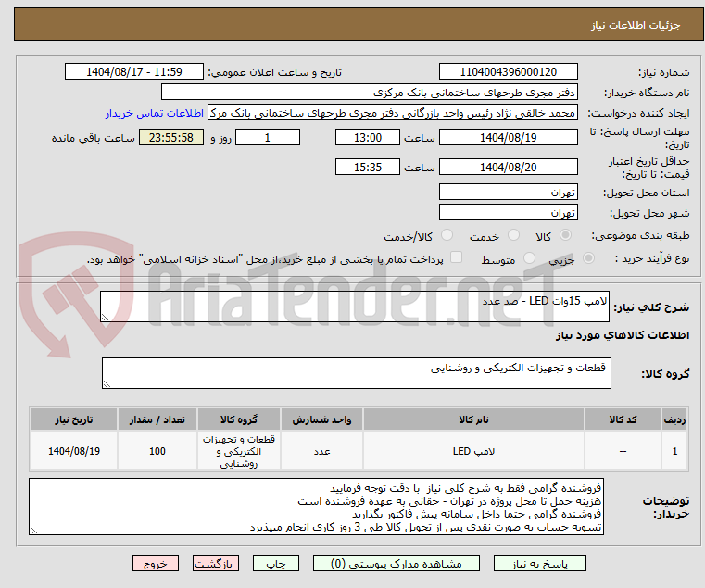Click the unit cell 'عدد'

coord(321,451)
